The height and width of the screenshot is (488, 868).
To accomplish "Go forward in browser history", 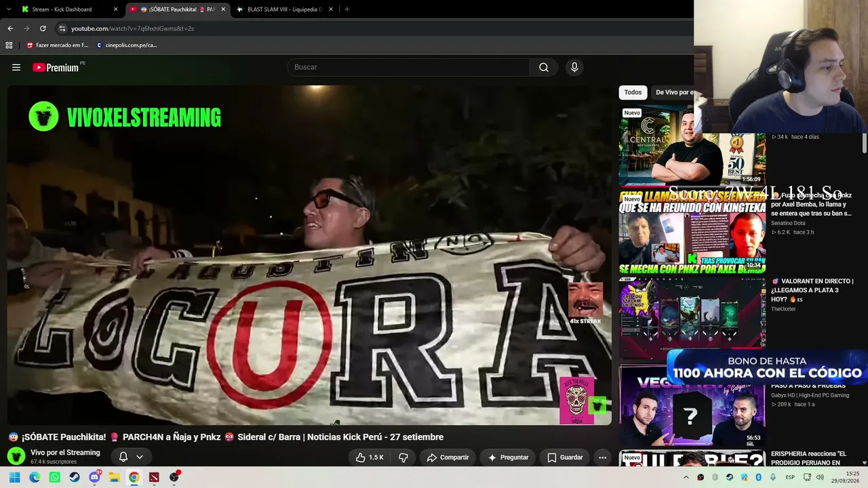I will (26, 28).
